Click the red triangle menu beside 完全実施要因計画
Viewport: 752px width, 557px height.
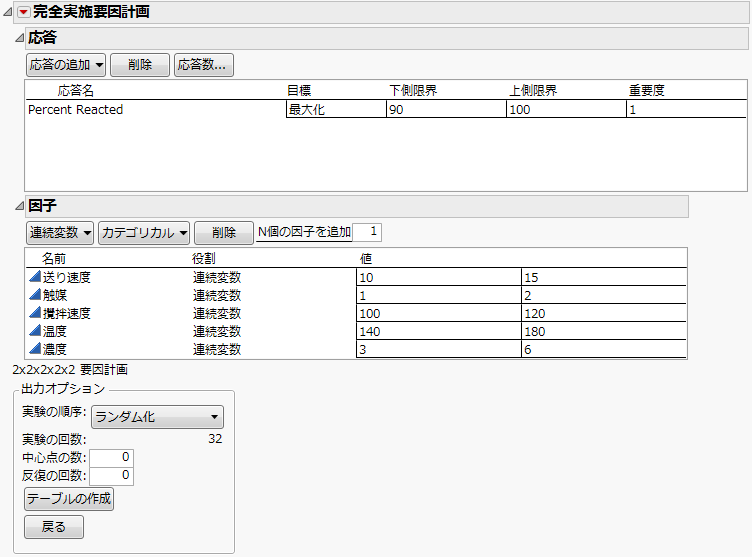pyautogui.click(x=24, y=12)
